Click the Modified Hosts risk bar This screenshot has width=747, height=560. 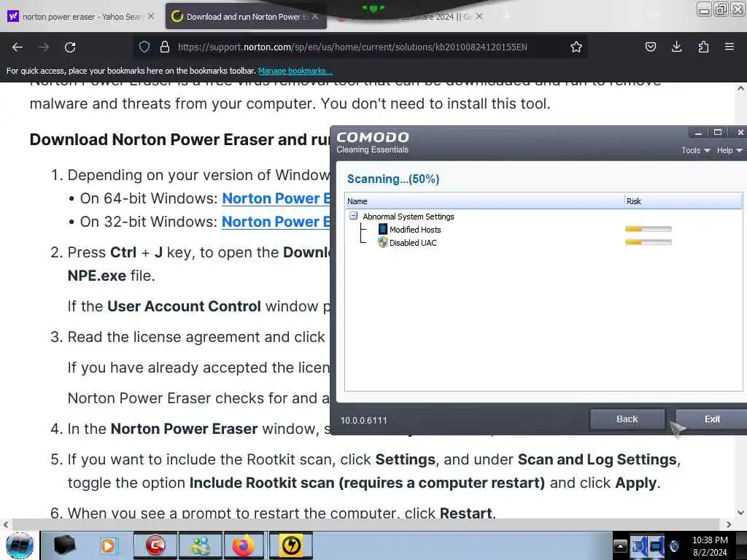(x=649, y=229)
